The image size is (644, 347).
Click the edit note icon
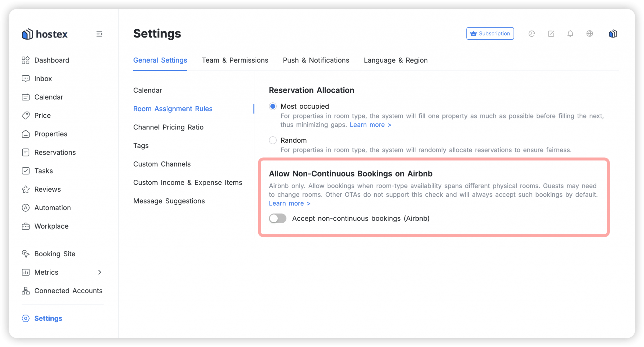551,34
